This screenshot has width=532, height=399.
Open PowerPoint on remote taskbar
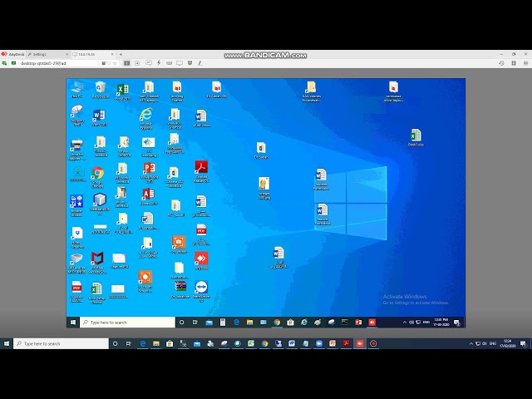[x=358, y=323]
